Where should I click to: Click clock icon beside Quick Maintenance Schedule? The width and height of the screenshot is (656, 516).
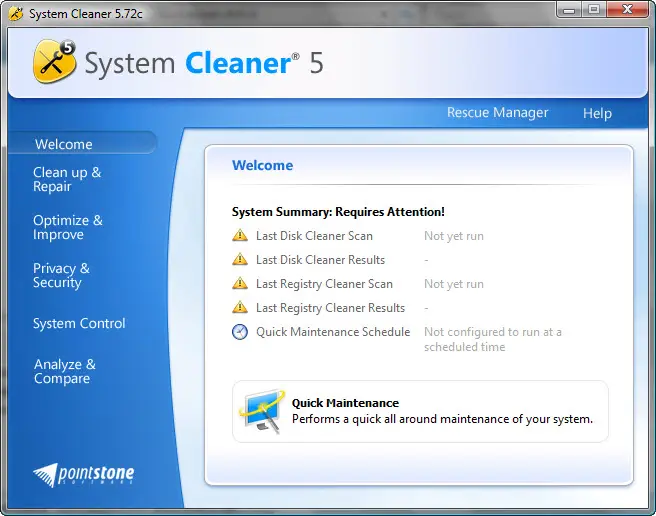(x=240, y=332)
